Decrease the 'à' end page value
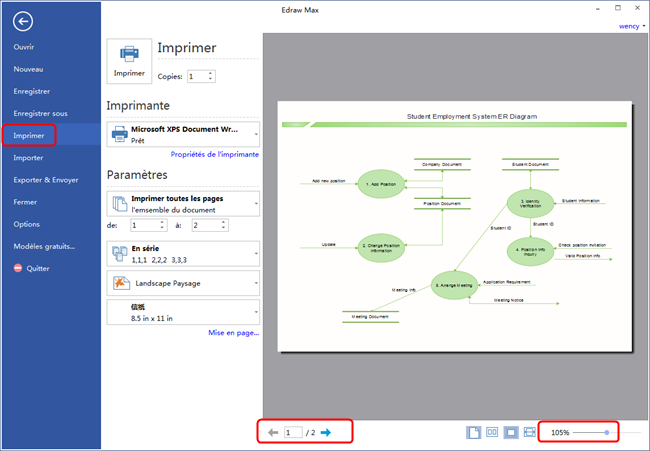 click(x=223, y=228)
